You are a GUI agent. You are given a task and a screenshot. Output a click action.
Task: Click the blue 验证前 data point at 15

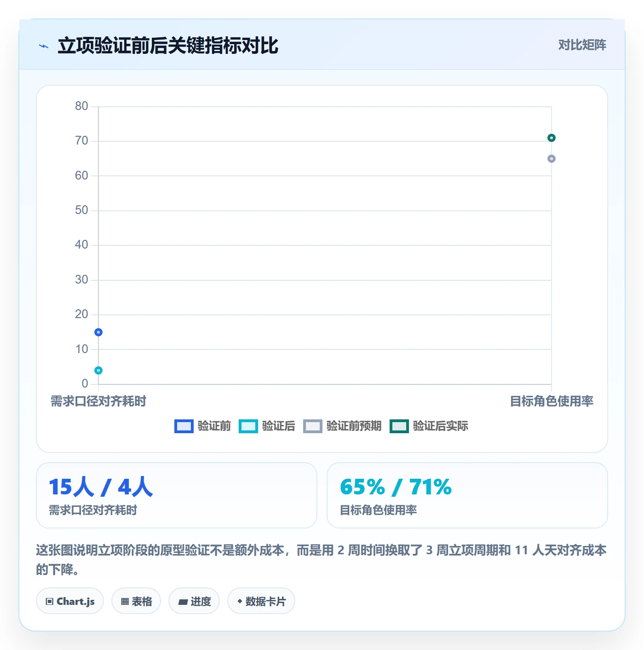click(x=98, y=332)
